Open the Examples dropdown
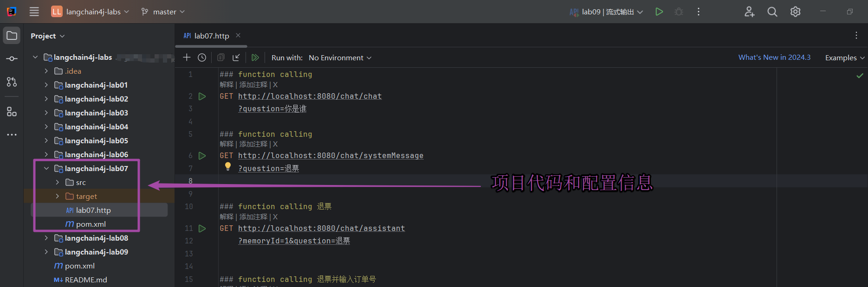868x287 pixels. [845, 57]
